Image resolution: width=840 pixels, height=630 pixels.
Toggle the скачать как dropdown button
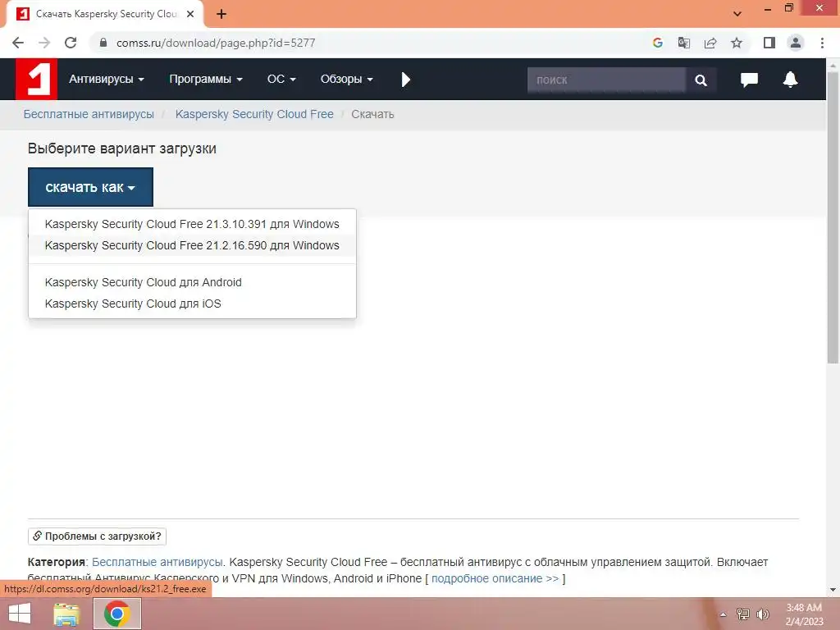click(90, 187)
